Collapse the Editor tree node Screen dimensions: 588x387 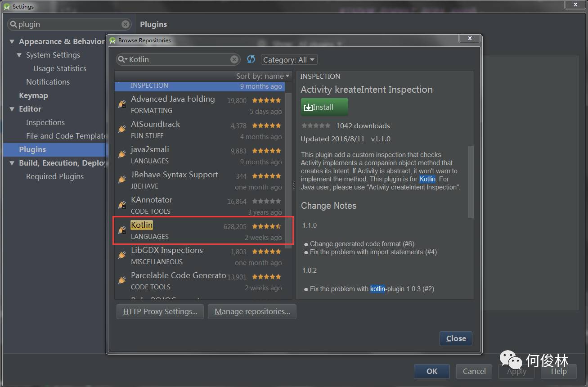12,109
